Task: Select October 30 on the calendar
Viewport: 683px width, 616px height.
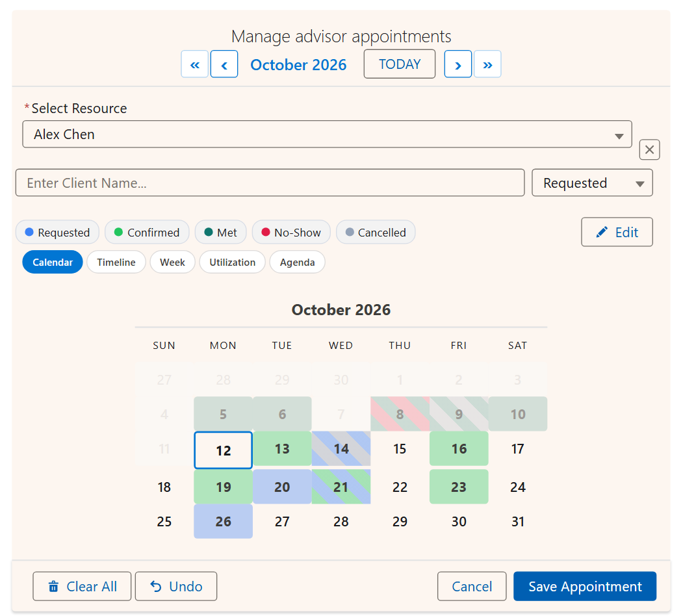Action: click(459, 521)
